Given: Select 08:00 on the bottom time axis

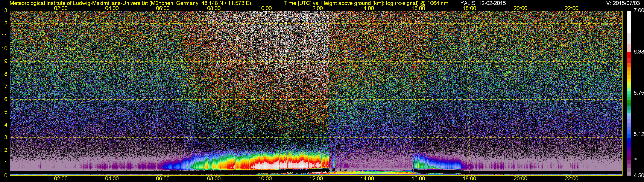Looking at the screenshot, I should click(214, 179).
